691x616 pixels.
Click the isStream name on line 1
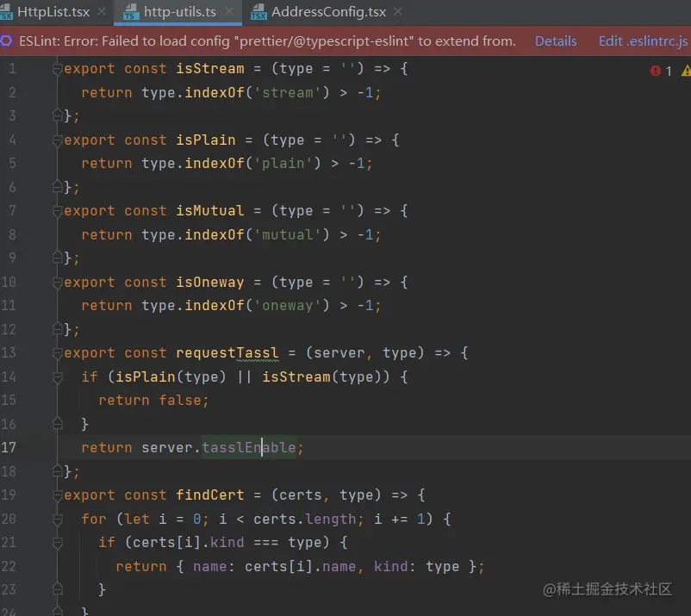(x=209, y=69)
